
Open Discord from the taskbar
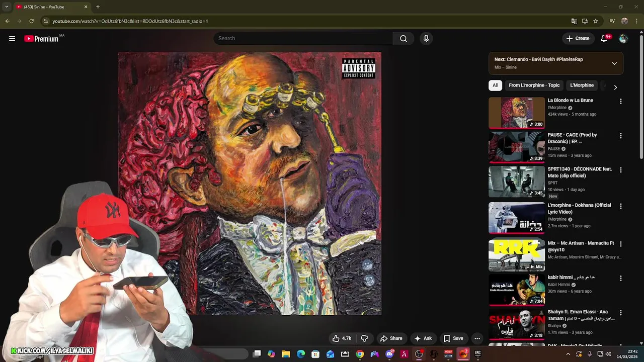coord(389,354)
